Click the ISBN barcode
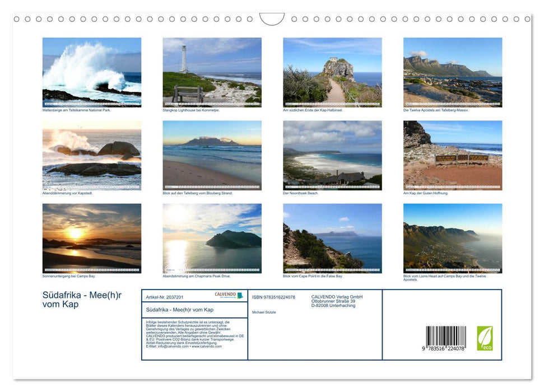The height and width of the screenshot is (392, 544). point(445,339)
